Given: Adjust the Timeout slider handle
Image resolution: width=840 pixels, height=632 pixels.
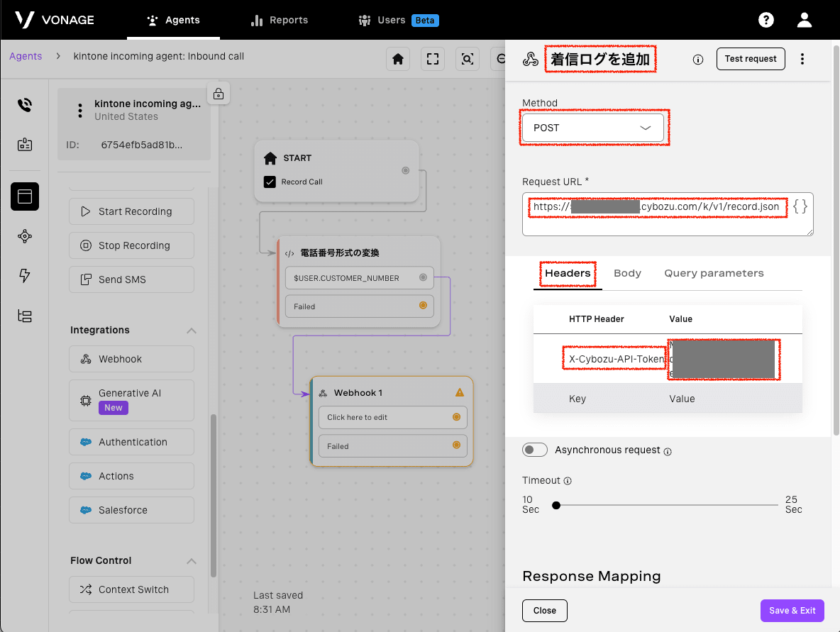Looking at the screenshot, I should point(556,505).
